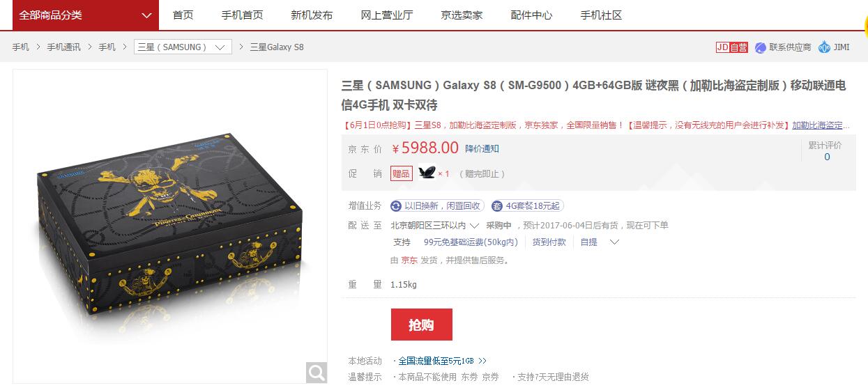Click the 4G套餐18元起 plan icon

coord(497,205)
